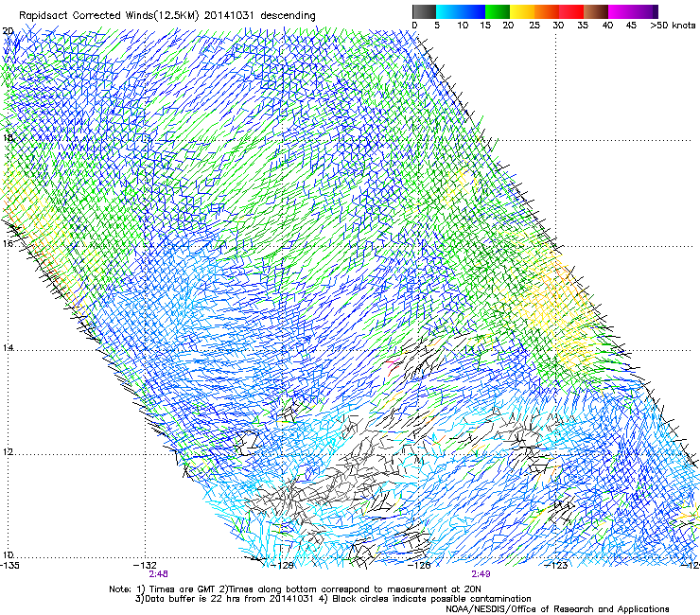The width and height of the screenshot is (700, 615).
Task: Click the latitude label '16' on left axis
Action: click(x=8, y=243)
